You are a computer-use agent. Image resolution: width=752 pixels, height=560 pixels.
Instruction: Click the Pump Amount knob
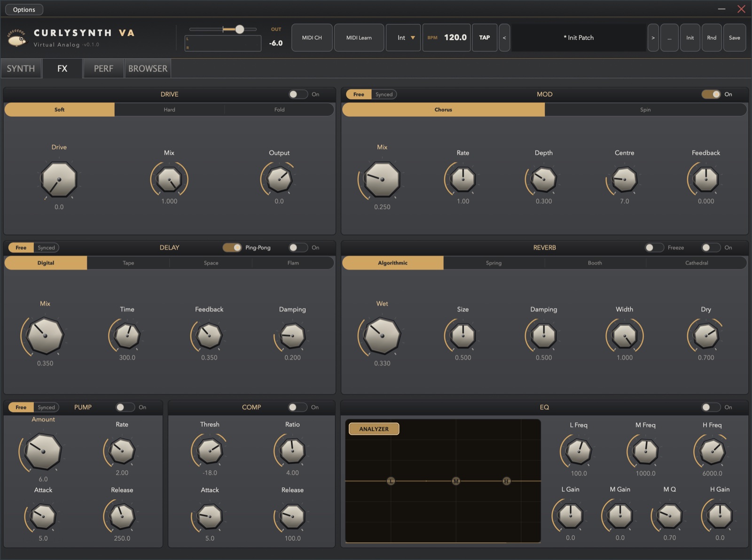tap(43, 452)
